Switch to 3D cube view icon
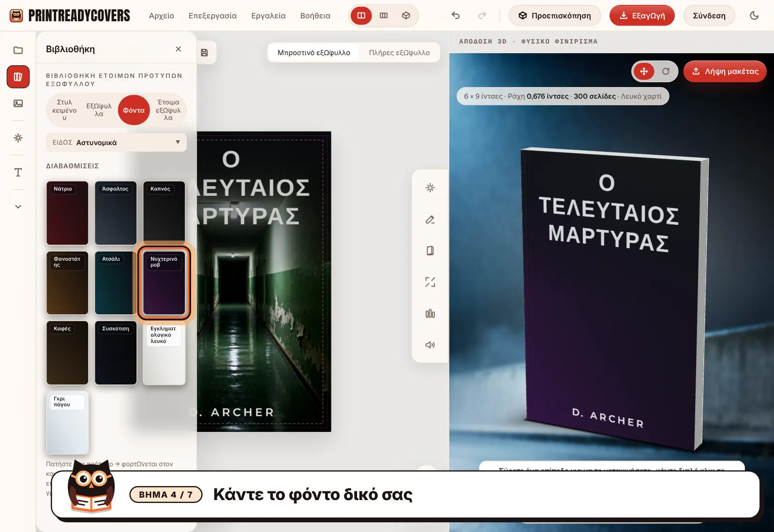Viewport: 774px width, 532px height. point(406,15)
